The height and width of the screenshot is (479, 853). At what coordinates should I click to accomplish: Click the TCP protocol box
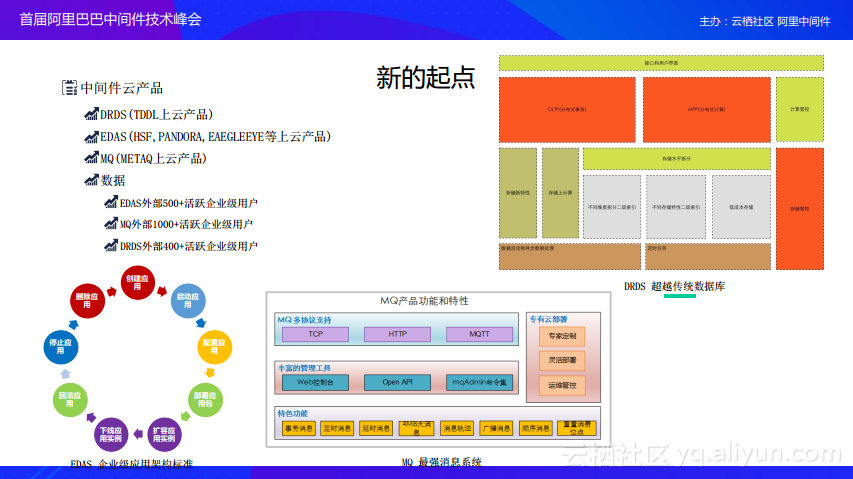[x=316, y=334]
